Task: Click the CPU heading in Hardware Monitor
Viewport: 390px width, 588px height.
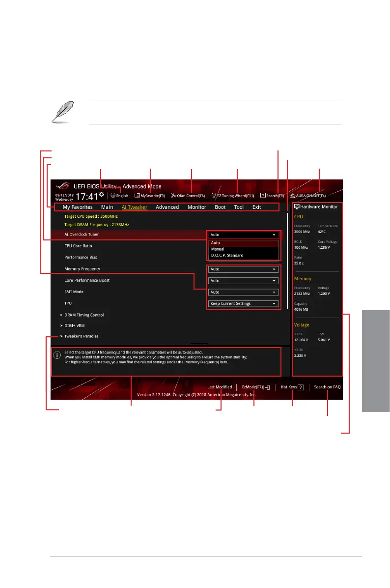Action: click(298, 217)
